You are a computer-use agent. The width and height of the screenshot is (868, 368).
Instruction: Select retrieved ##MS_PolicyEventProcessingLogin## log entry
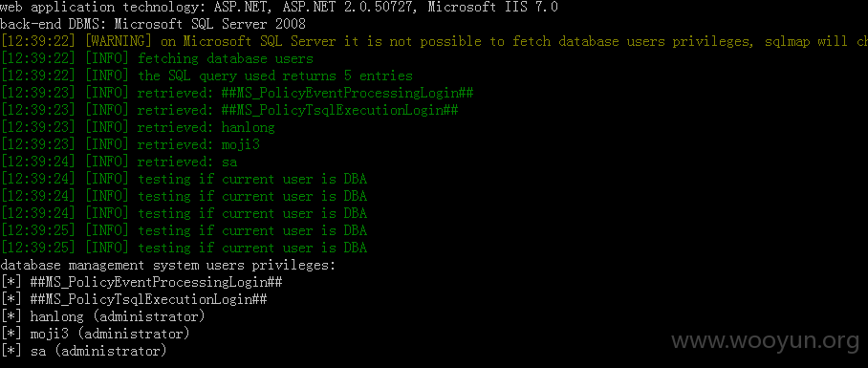coord(237,93)
